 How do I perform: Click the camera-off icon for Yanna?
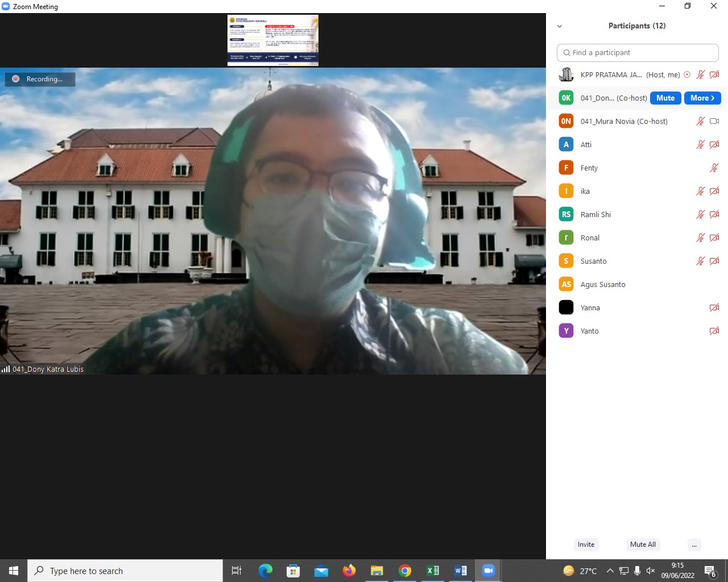click(x=714, y=307)
